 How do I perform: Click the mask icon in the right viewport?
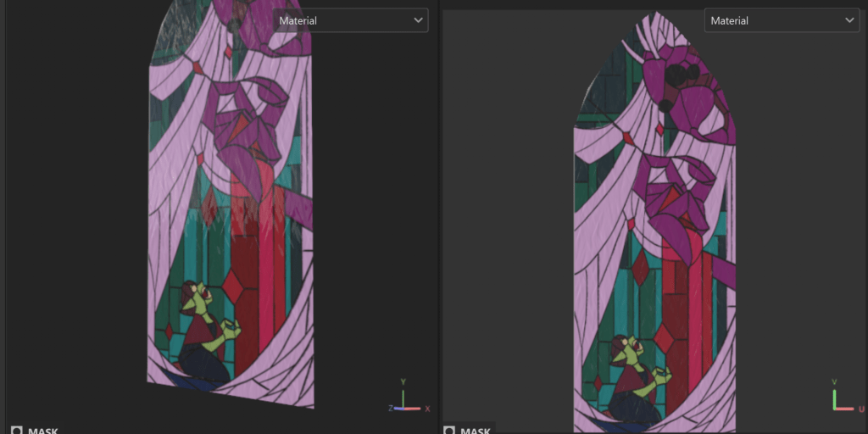[449, 431]
